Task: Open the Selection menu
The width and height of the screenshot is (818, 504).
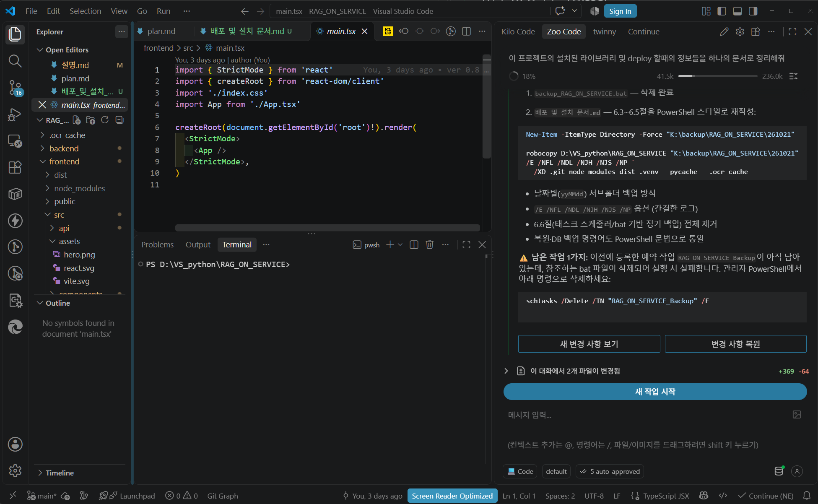Action: click(85, 11)
